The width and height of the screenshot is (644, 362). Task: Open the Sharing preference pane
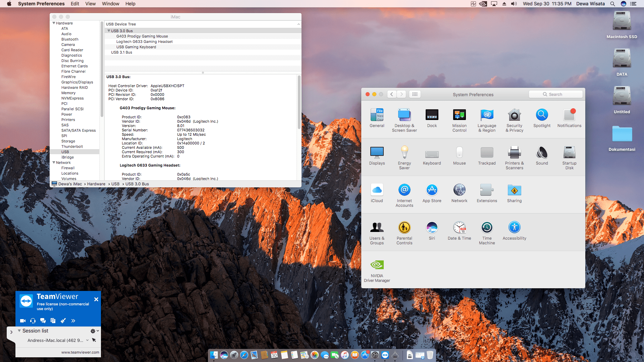click(514, 190)
